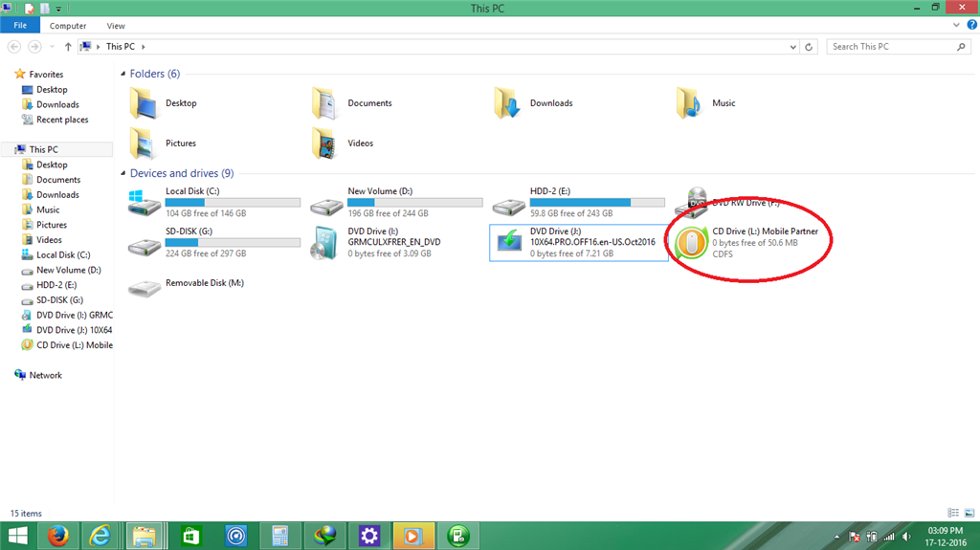Screen dimensions: 980x550
Task: Open the File tab
Action: [x=20, y=26]
